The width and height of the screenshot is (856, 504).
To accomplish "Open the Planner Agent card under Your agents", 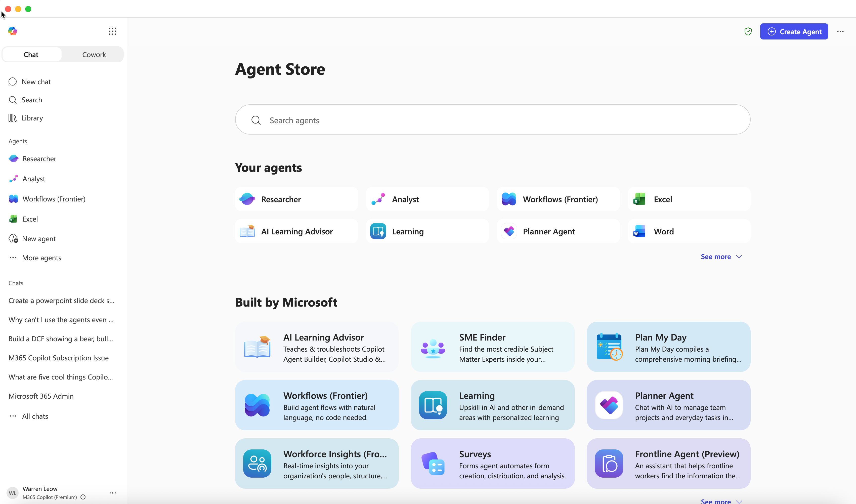I will pos(558,231).
